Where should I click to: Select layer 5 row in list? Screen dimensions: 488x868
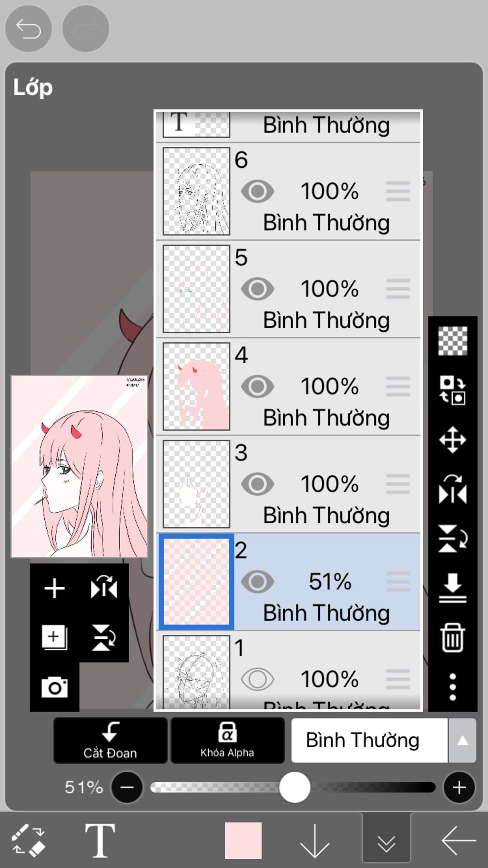pyautogui.click(x=288, y=289)
